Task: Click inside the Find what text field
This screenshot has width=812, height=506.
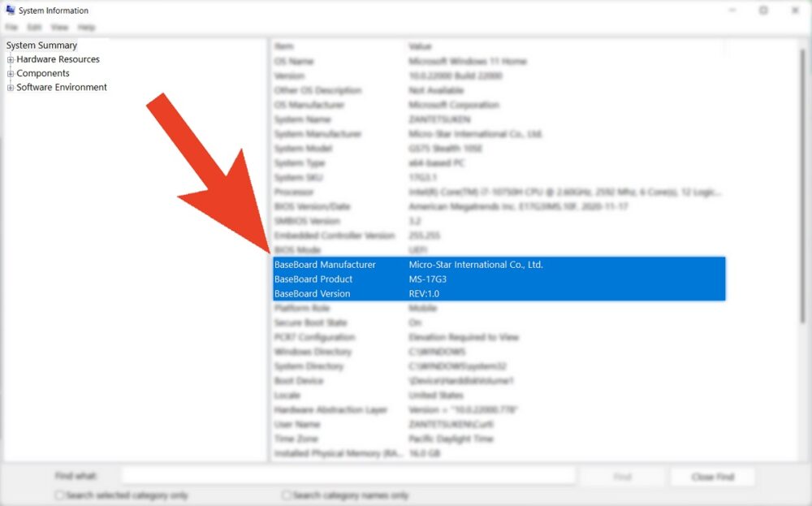Action: tap(348, 475)
